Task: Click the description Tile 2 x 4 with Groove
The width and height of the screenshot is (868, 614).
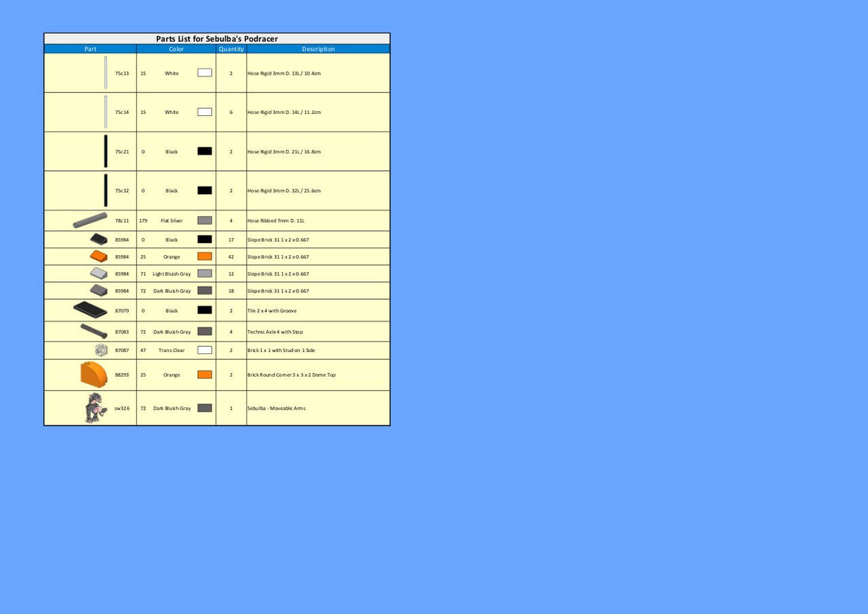Action: pyautogui.click(x=272, y=311)
